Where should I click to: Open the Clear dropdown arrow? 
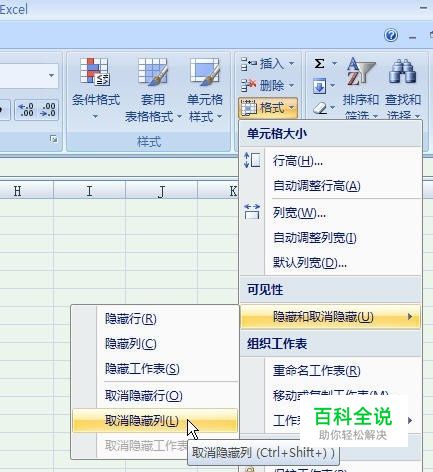[332, 107]
